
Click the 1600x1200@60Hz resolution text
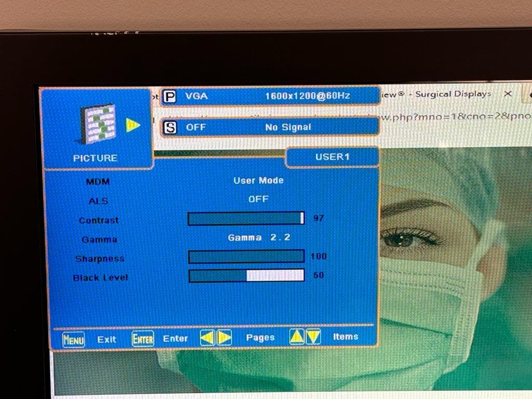308,96
